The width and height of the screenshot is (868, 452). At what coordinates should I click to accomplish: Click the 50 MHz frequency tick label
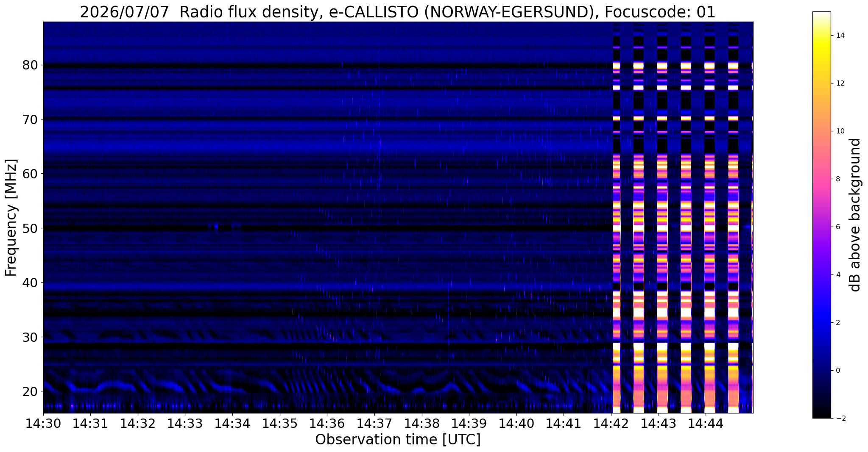pyautogui.click(x=30, y=228)
